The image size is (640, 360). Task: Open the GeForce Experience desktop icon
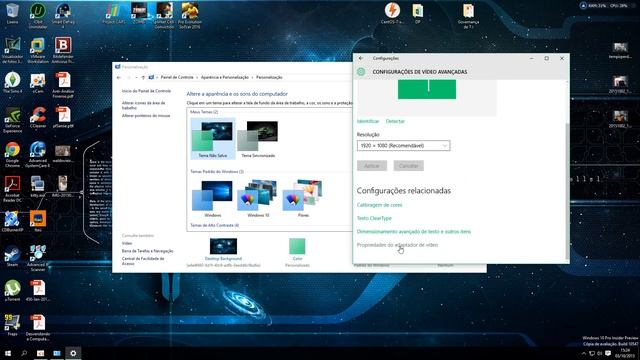[x=12, y=120]
